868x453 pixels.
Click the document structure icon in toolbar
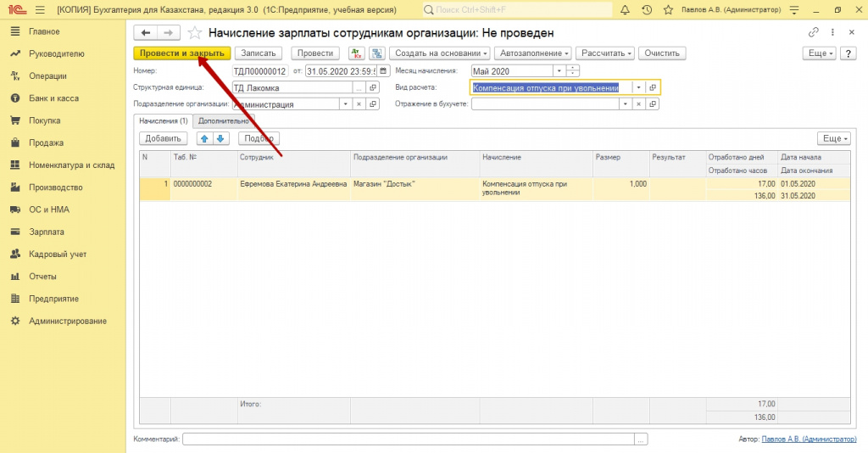[x=377, y=53]
